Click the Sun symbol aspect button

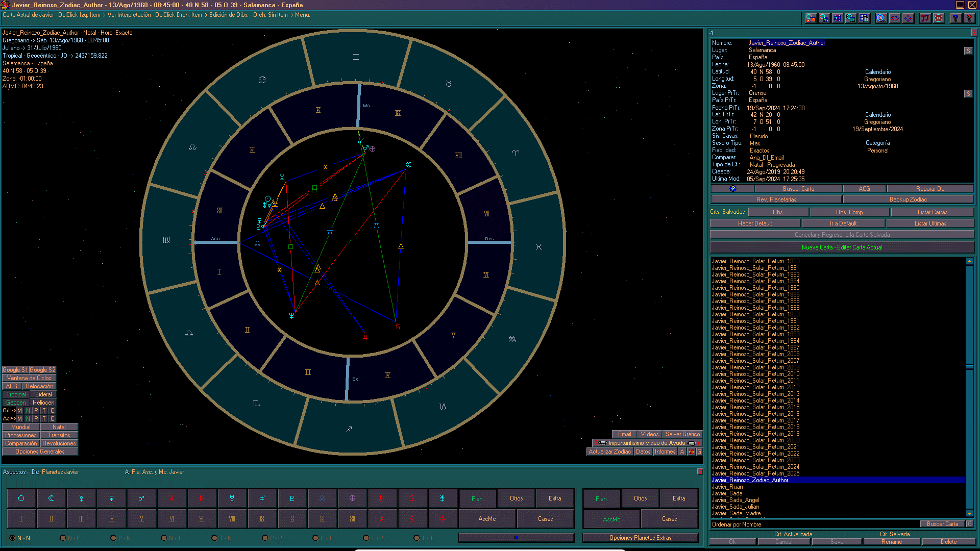coord(21,498)
